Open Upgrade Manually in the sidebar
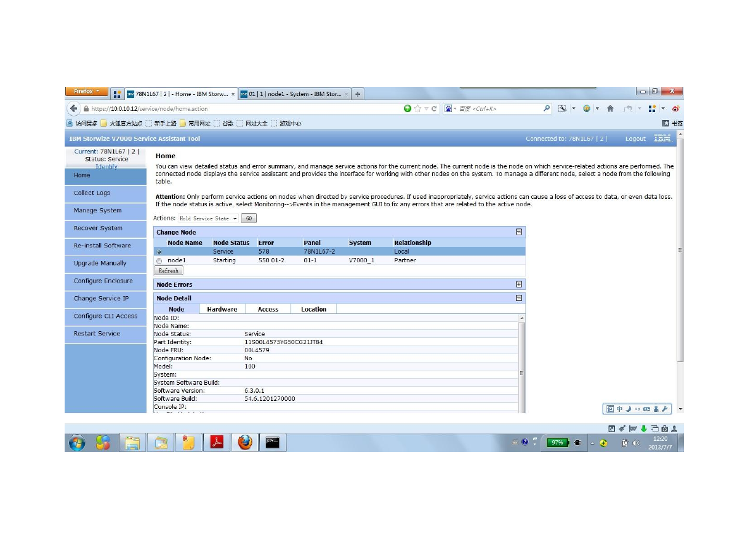 coord(106,263)
